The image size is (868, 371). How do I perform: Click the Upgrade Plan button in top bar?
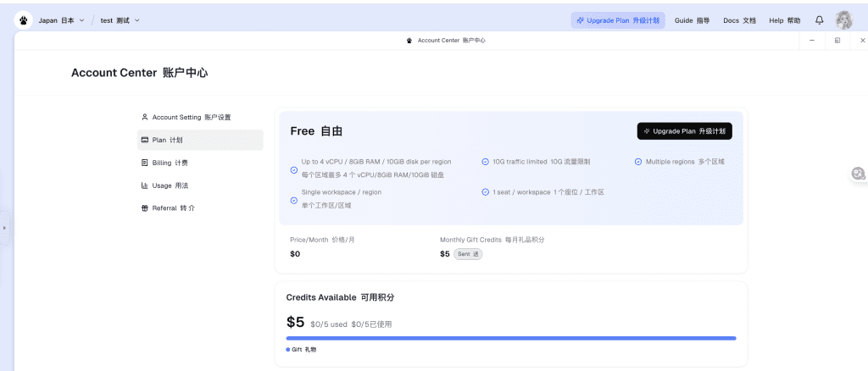click(x=618, y=20)
